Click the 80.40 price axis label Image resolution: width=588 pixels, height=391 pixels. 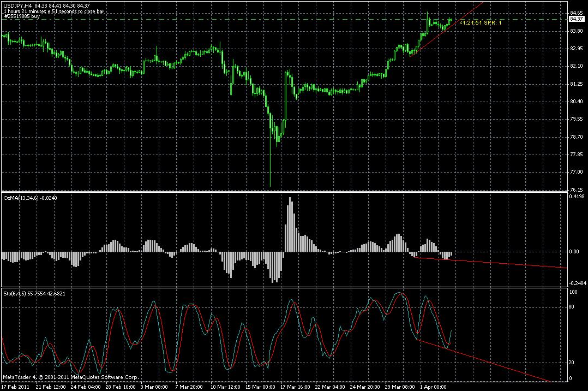click(576, 102)
